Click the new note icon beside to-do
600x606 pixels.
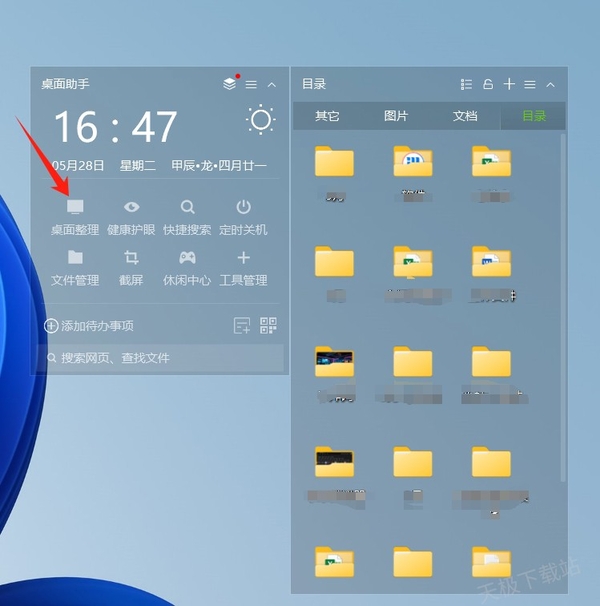242,325
